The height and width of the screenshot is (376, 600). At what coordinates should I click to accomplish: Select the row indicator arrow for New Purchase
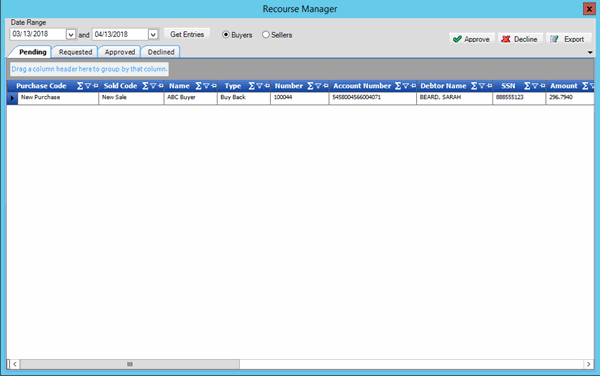point(12,98)
